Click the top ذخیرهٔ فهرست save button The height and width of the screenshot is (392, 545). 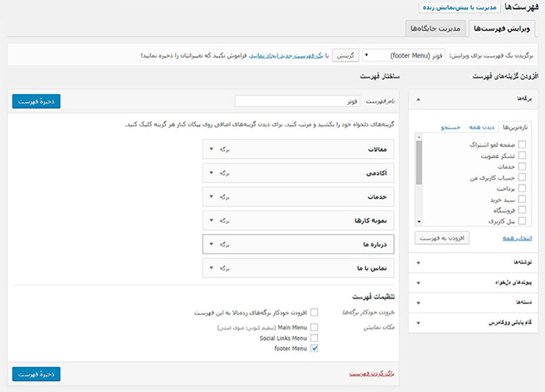click(36, 101)
